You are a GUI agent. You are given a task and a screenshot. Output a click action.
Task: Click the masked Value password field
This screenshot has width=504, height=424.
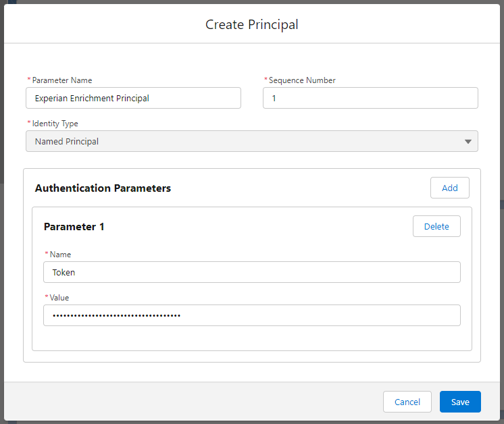(x=252, y=315)
